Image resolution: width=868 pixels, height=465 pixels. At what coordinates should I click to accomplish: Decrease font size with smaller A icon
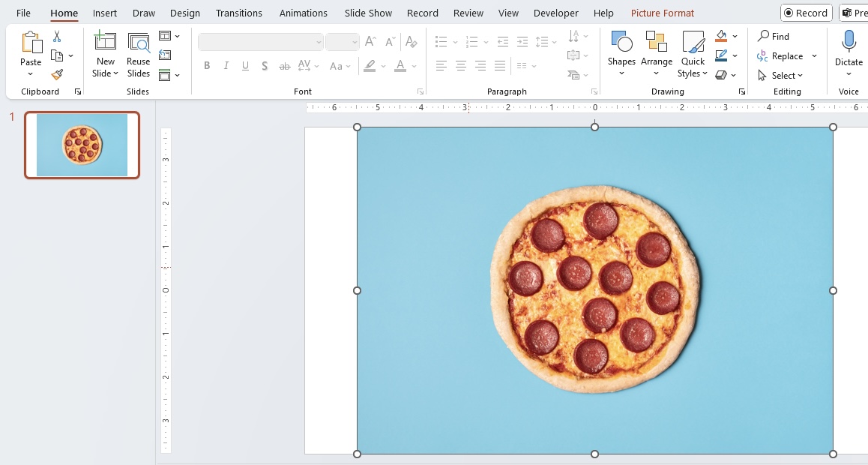[391, 41]
